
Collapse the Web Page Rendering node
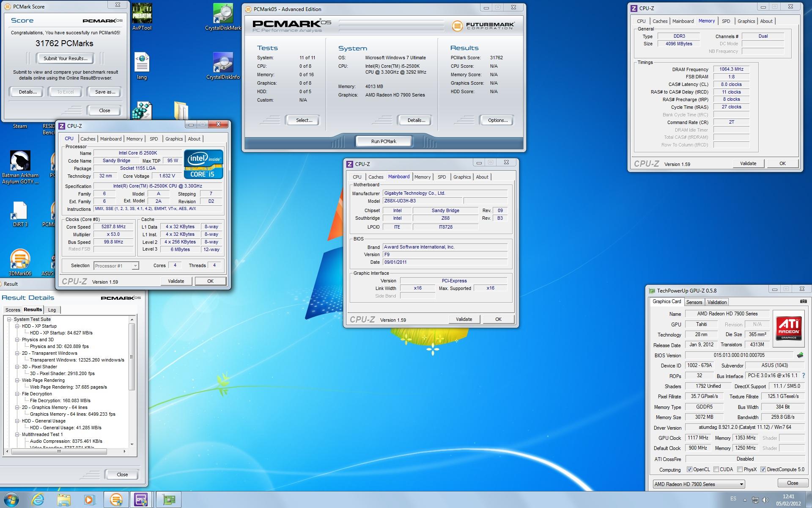[x=17, y=380]
